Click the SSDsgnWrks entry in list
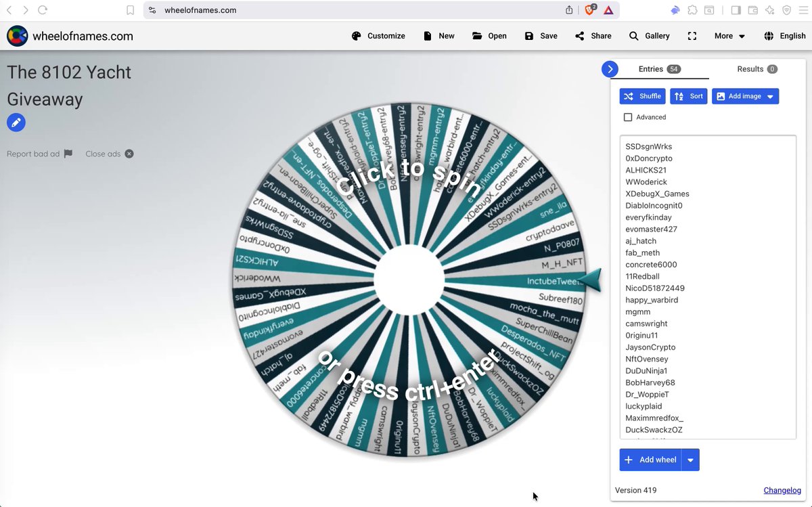The width and height of the screenshot is (812, 507). (x=648, y=146)
